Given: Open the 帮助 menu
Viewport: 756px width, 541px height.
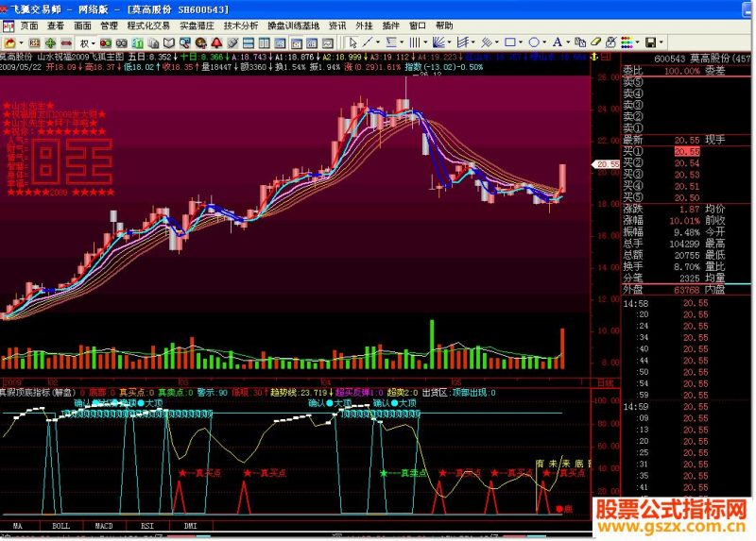Looking at the screenshot, I should click(x=444, y=26).
